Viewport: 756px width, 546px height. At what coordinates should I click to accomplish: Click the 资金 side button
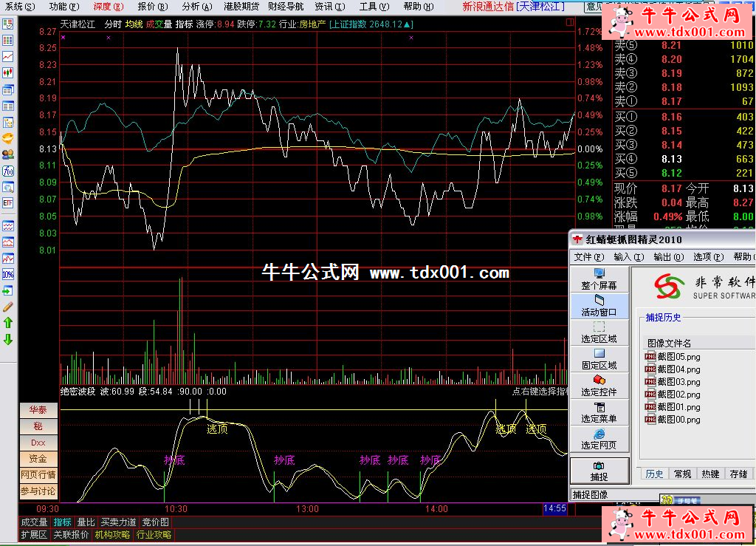coord(38,459)
